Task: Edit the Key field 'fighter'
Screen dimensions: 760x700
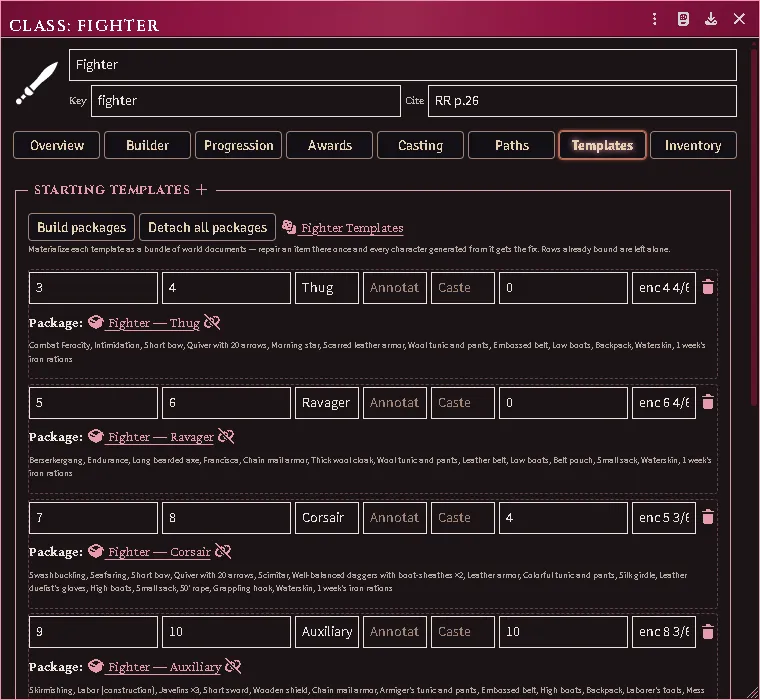Action: point(246,101)
